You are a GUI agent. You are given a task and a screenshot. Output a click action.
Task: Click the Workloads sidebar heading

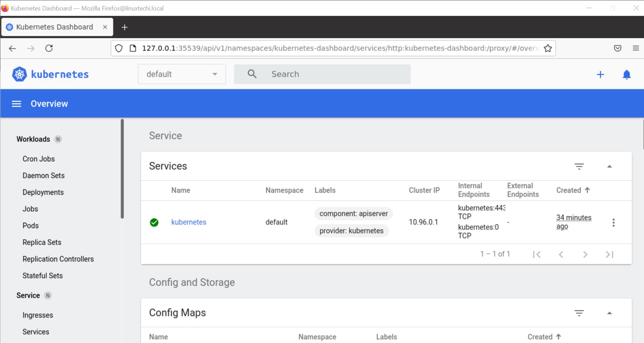33,139
